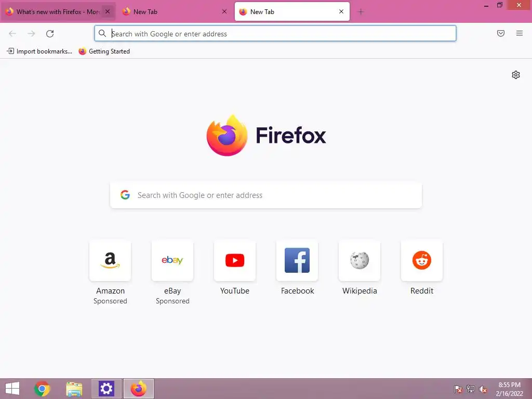Open new tab personalize gear
Image resolution: width=532 pixels, height=399 pixels.
516,75
